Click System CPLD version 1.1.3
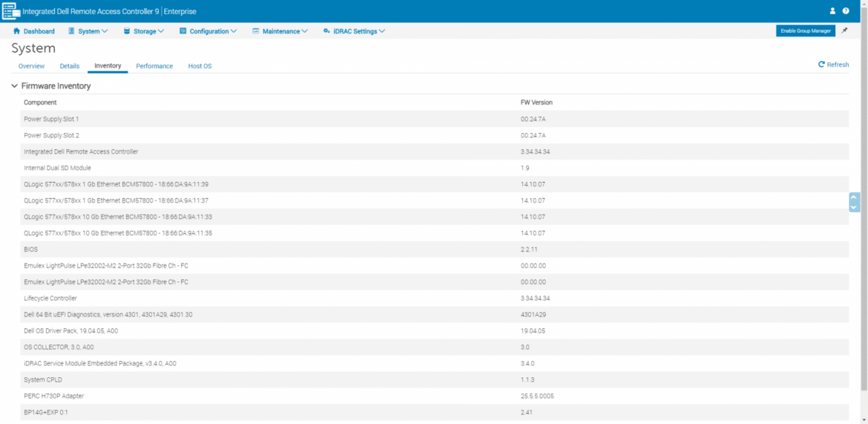 tap(527, 380)
